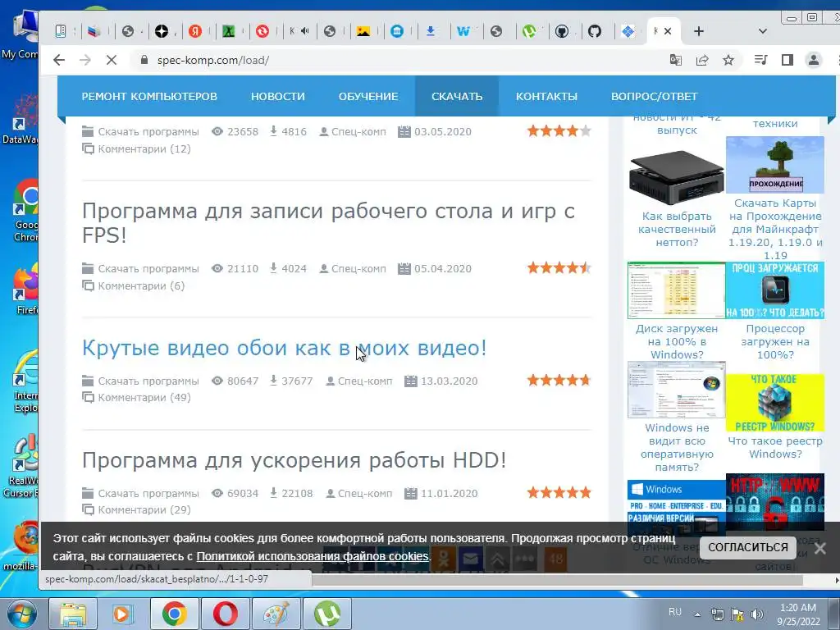The height and width of the screenshot is (630, 840).
Task: Switch to the tab with W favicon
Action: [x=463, y=31]
